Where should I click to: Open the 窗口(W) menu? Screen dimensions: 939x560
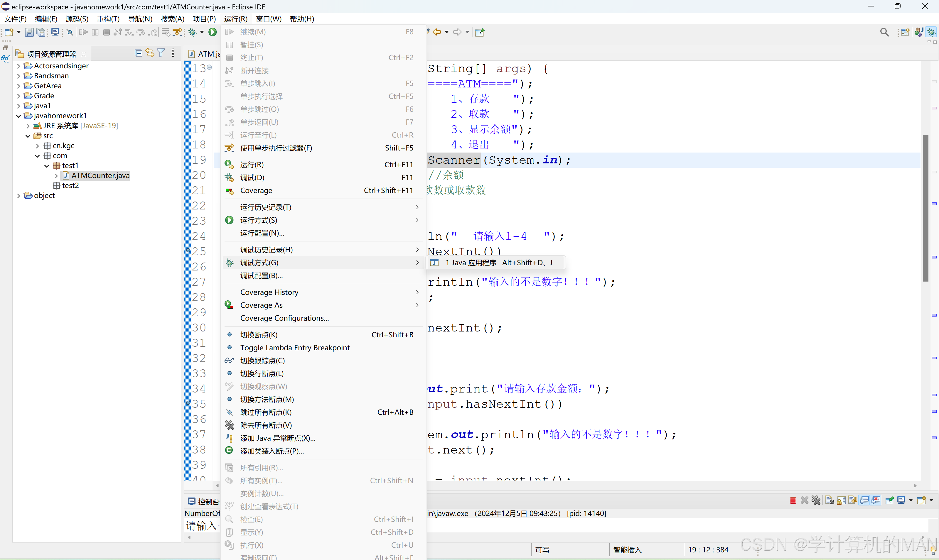click(x=269, y=18)
